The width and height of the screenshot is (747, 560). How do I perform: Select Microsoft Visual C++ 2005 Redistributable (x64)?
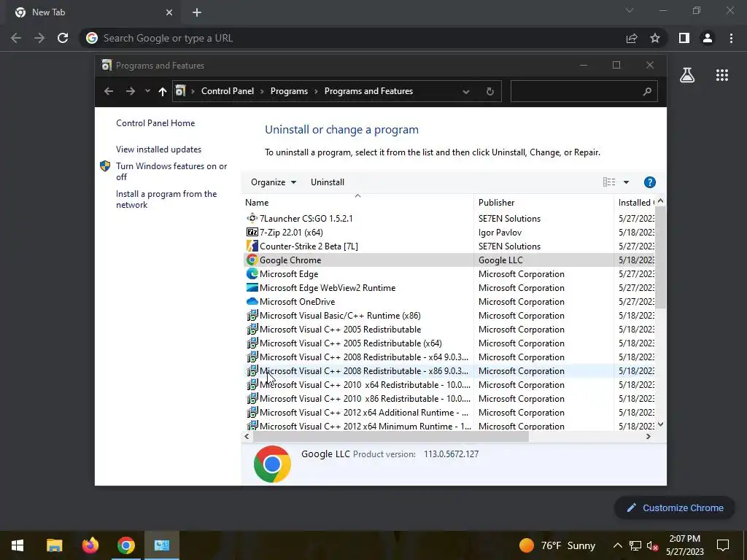pyautogui.click(x=449, y=343)
